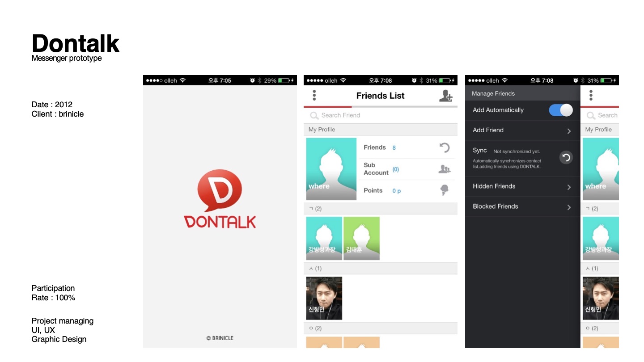This screenshot has width=644, height=362.
Task: Open friend 강병성과장 in the Friends List screen
Action: pos(324,238)
